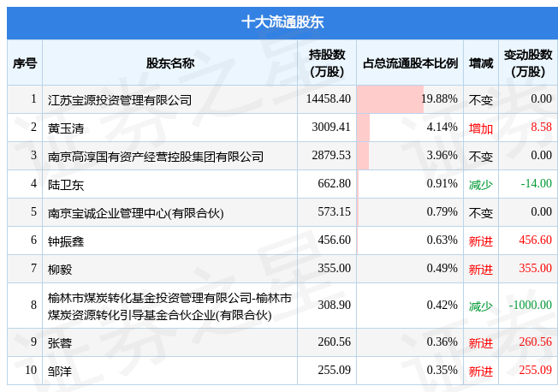The width and height of the screenshot is (558, 392).
Task: Select shareholder 黄玉清 name
Action: pyautogui.click(x=66, y=128)
